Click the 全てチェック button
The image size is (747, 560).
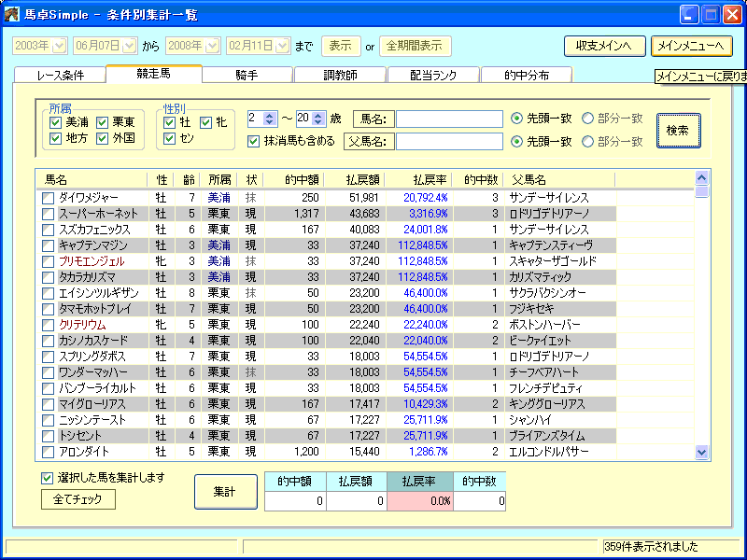coord(78,499)
